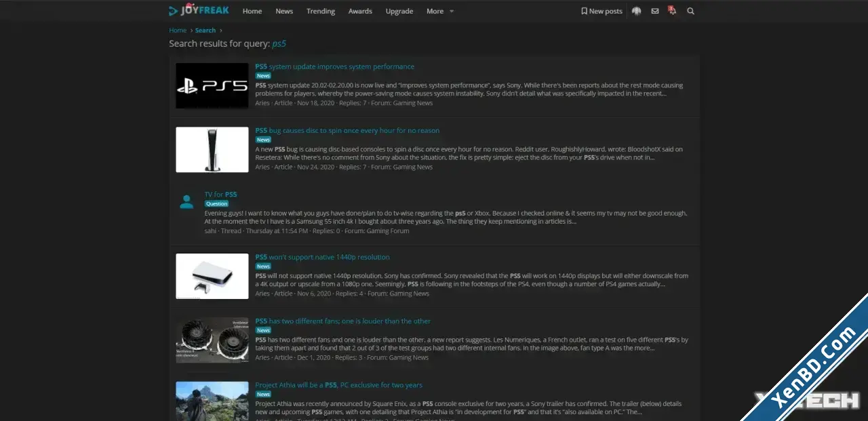Click the default avatar beside TV for PS5
Image resolution: width=868 pixels, height=421 pixels.
(186, 202)
